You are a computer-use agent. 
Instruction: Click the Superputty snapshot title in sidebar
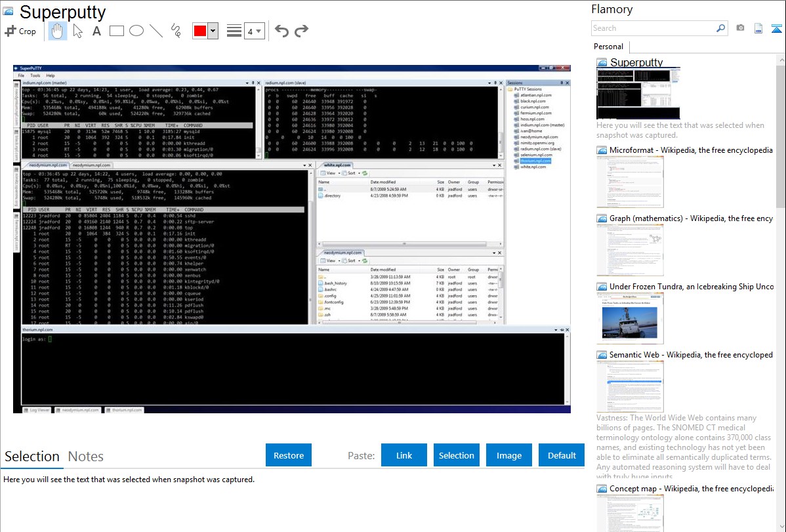(x=636, y=62)
